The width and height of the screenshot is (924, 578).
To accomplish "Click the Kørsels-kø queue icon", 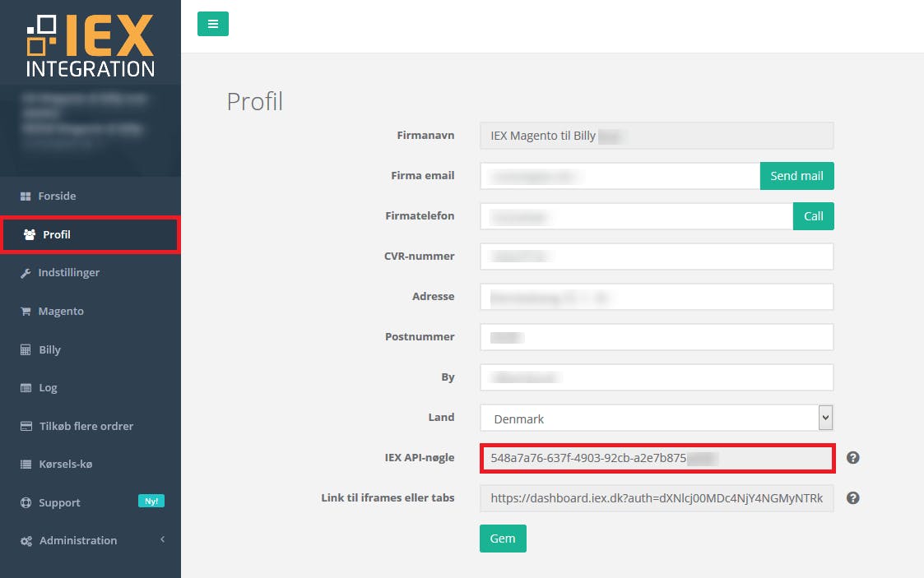I will click(26, 465).
